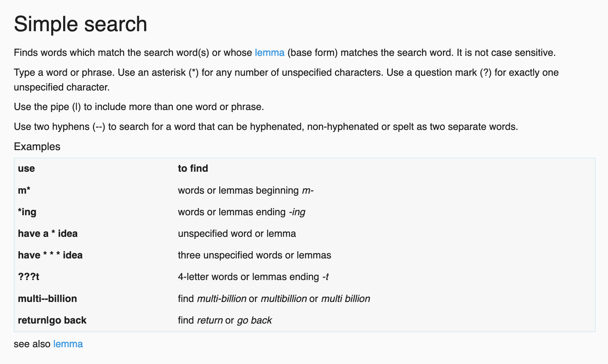Viewport: 608px width, 364px height.
Task: Click the '*ing' example cell
Action: (27, 212)
